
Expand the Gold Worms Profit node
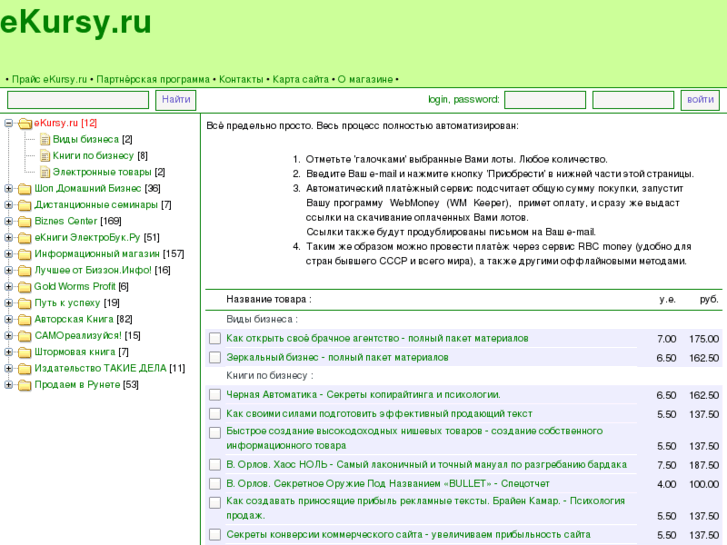point(8,287)
